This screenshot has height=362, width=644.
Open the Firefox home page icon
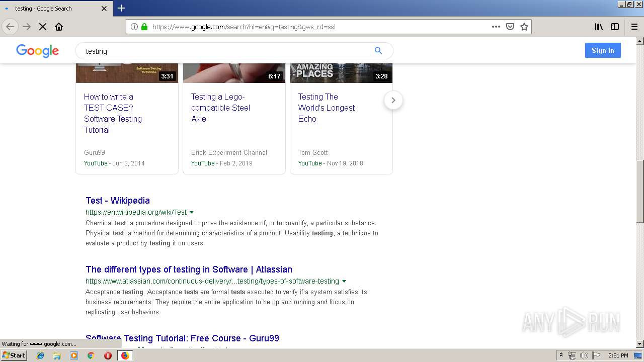tap(59, 27)
